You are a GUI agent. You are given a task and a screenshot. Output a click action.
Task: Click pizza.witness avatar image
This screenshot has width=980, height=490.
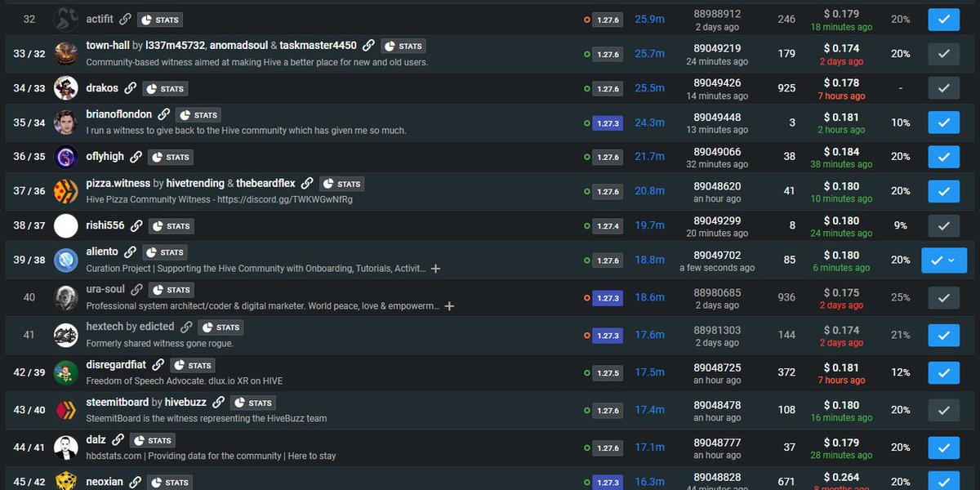(x=66, y=191)
